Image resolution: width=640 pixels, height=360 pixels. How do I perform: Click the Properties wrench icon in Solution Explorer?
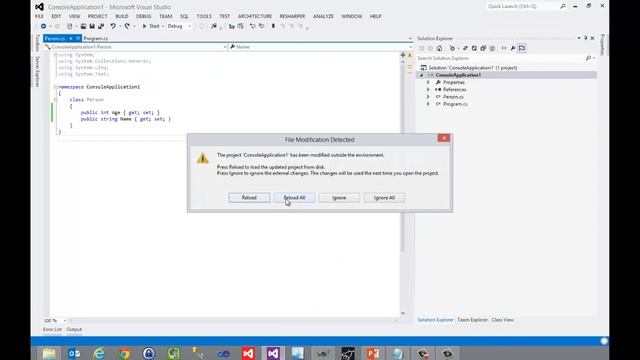[513, 48]
